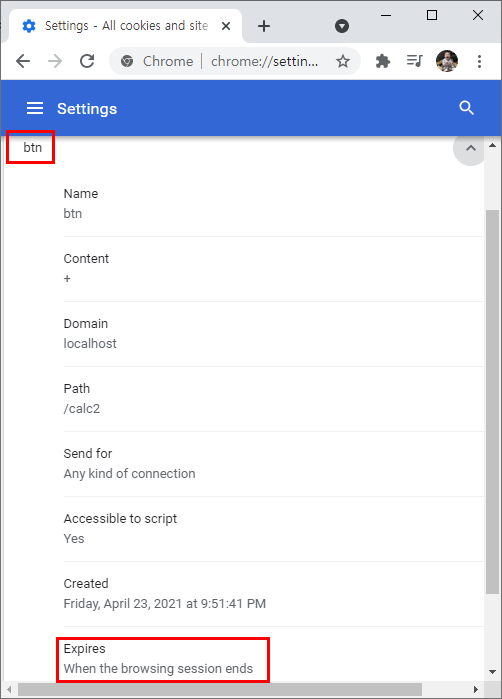Select the Settings - All cookies tab
Viewport: 502px width, 699px height.
coord(126,26)
